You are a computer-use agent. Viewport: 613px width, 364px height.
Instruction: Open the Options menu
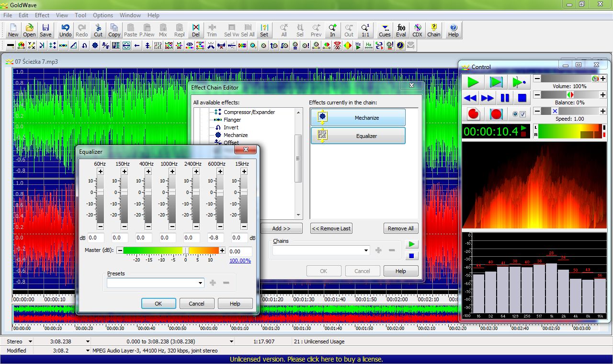point(103,15)
